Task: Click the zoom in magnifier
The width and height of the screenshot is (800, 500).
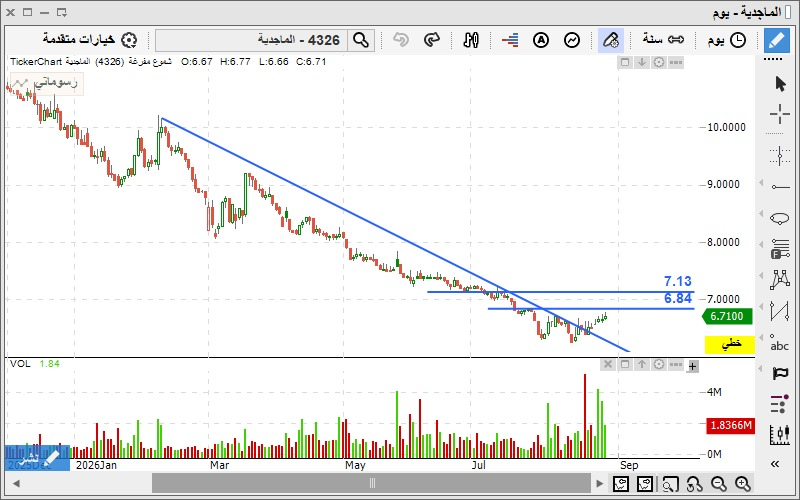Action: [743, 483]
